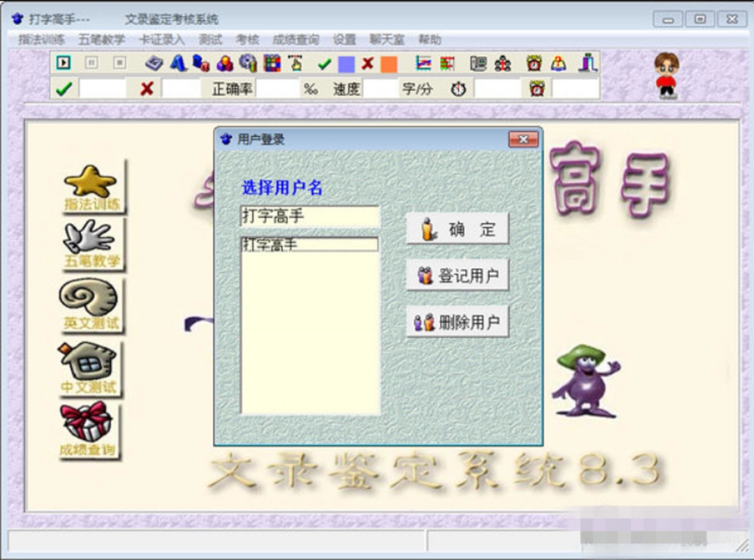Screen dimensions: 754x560
Task: Click the orange color swatch on toolbar
Action: pos(388,63)
